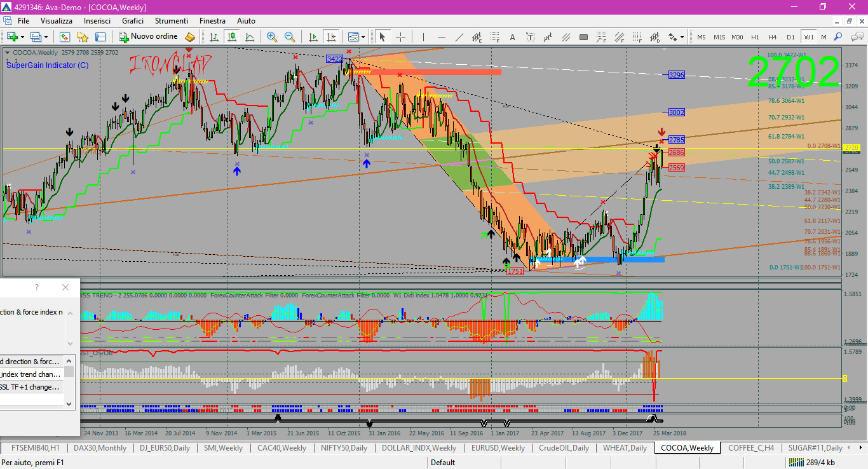Expand the new chart dropdown arrow
Image resolution: width=868 pixels, height=469 pixels.
tap(22, 37)
